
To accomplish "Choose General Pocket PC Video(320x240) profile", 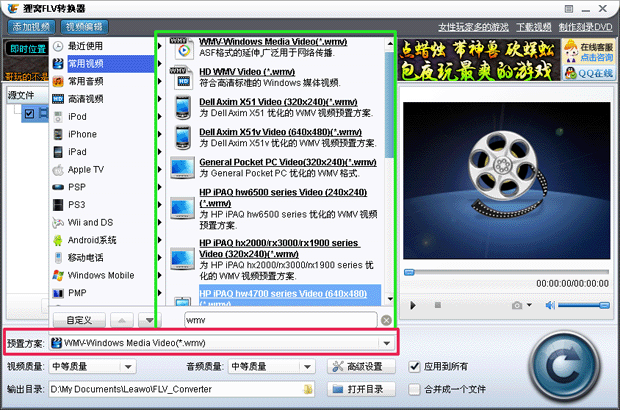I will click(x=288, y=162).
